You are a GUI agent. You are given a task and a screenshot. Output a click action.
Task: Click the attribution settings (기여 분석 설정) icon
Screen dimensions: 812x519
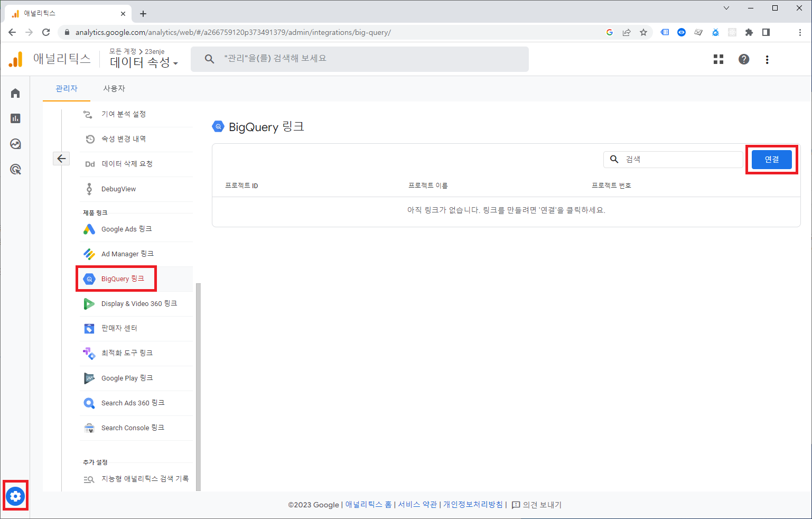pyautogui.click(x=88, y=114)
